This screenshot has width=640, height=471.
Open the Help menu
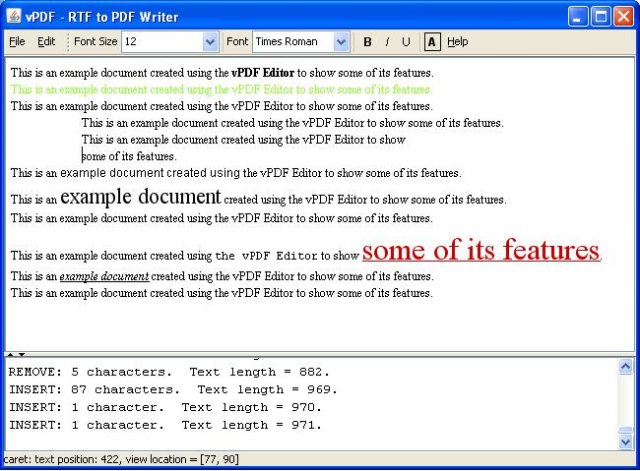pos(458,42)
